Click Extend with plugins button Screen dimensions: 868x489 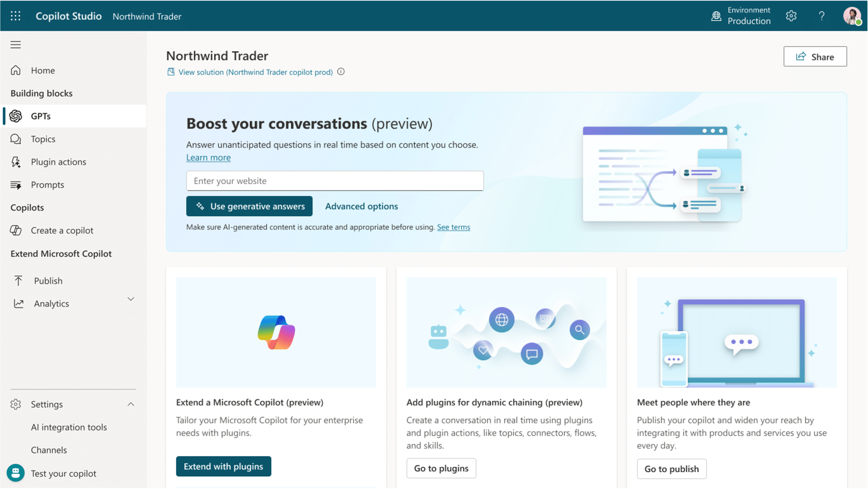223,466
